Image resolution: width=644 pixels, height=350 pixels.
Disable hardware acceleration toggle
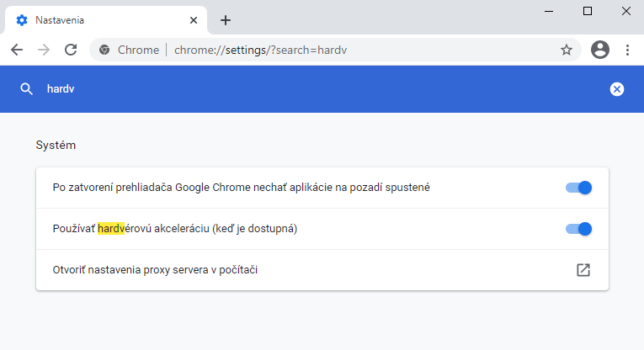(x=579, y=229)
